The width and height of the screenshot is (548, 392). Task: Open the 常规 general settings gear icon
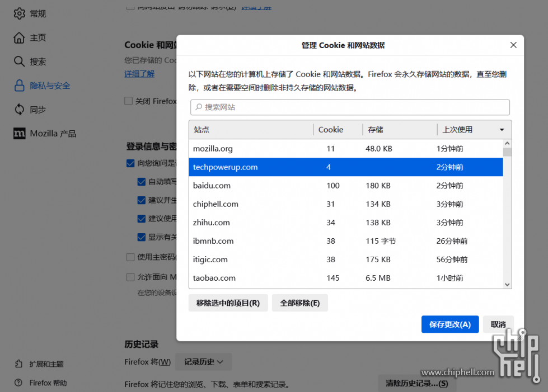coord(19,13)
